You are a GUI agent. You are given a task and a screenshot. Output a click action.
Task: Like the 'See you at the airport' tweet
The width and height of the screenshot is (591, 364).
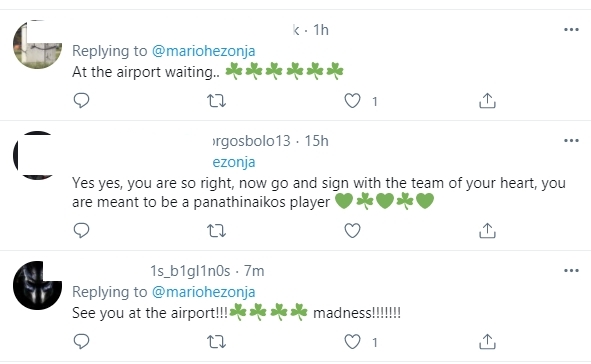pos(352,342)
